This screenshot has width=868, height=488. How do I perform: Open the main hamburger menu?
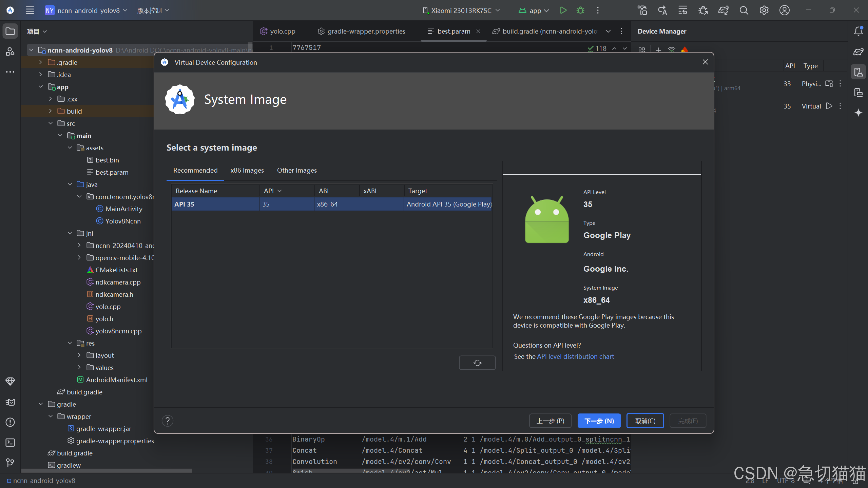30,10
